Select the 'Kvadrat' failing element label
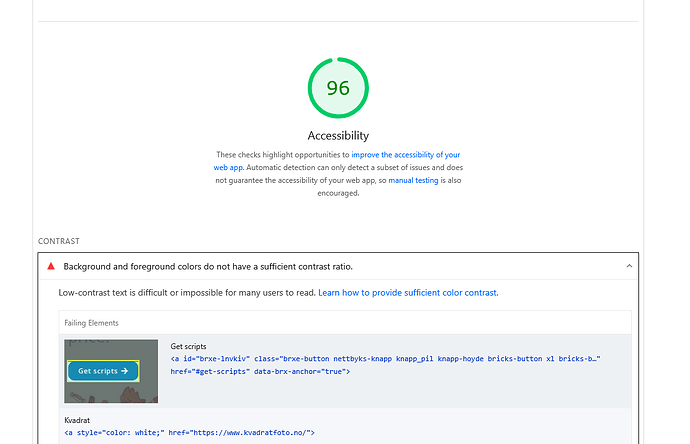Viewport: 690px width, 444px height. pyautogui.click(x=77, y=421)
